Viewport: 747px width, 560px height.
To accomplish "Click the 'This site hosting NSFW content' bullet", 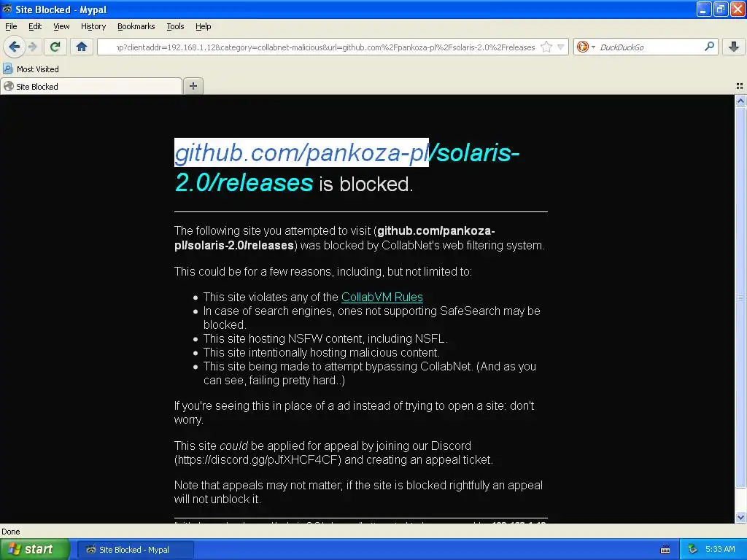I will [x=325, y=338].
